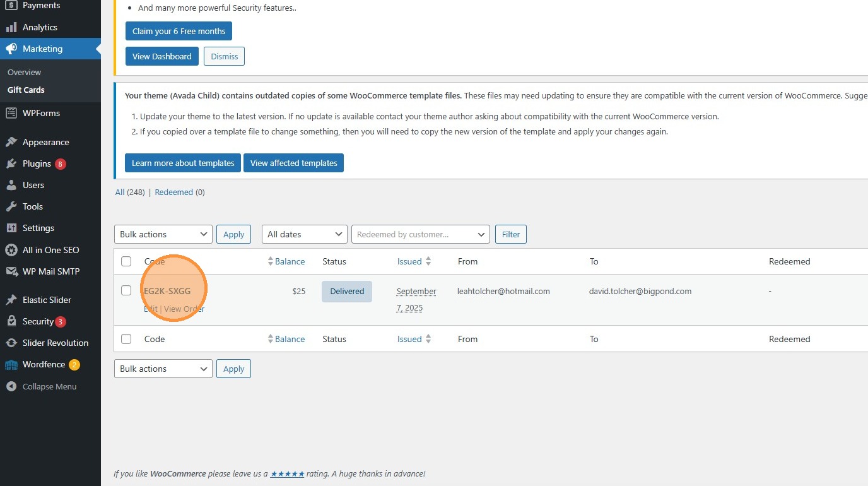Sort by Balance using the footer link
Viewport: 868px width, 486px height.
[x=290, y=339]
